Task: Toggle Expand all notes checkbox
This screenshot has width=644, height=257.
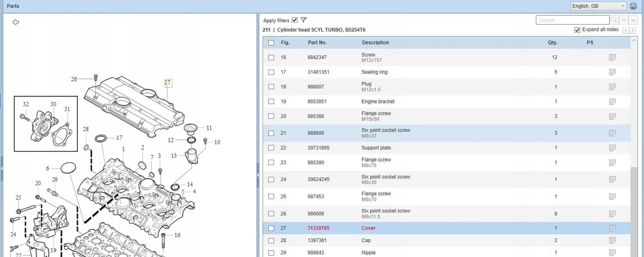Action: click(x=577, y=30)
